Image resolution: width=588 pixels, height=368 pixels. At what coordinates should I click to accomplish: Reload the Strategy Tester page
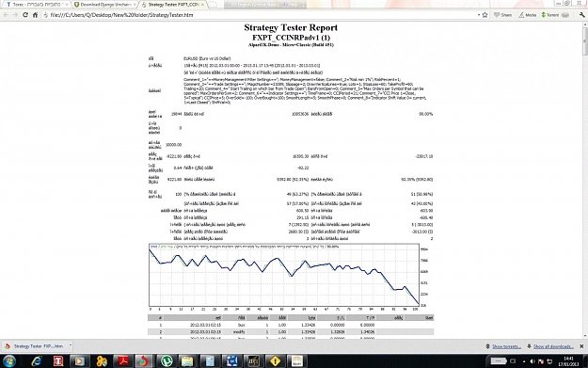click(x=25, y=15)
